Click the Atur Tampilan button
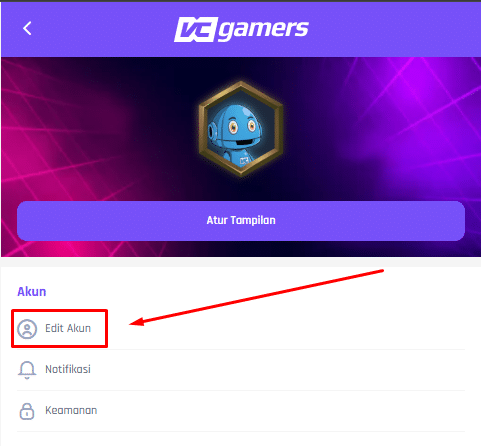Screen dimensions: 481x446 coord(241,221)
